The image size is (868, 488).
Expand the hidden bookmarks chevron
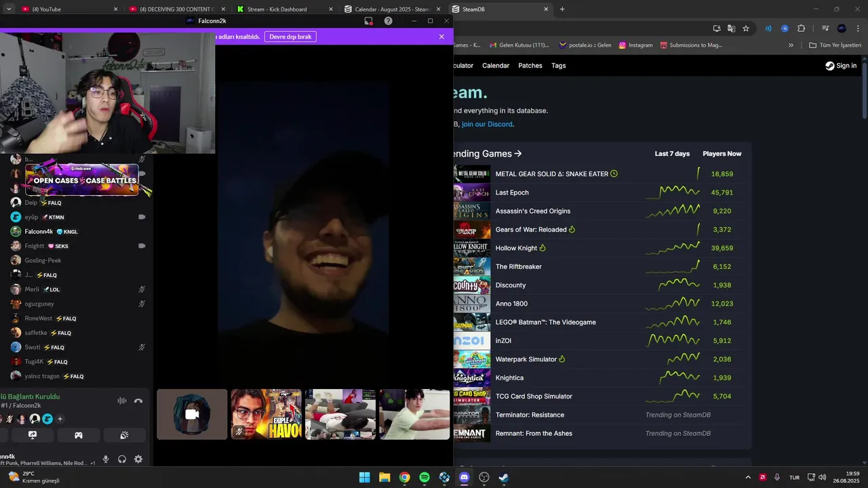791,45
